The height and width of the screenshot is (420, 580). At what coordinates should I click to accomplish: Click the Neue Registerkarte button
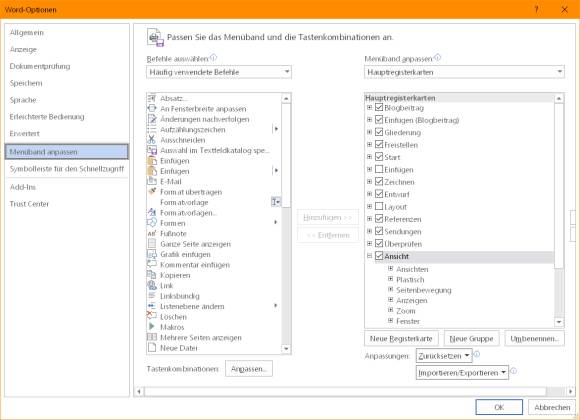401,339
